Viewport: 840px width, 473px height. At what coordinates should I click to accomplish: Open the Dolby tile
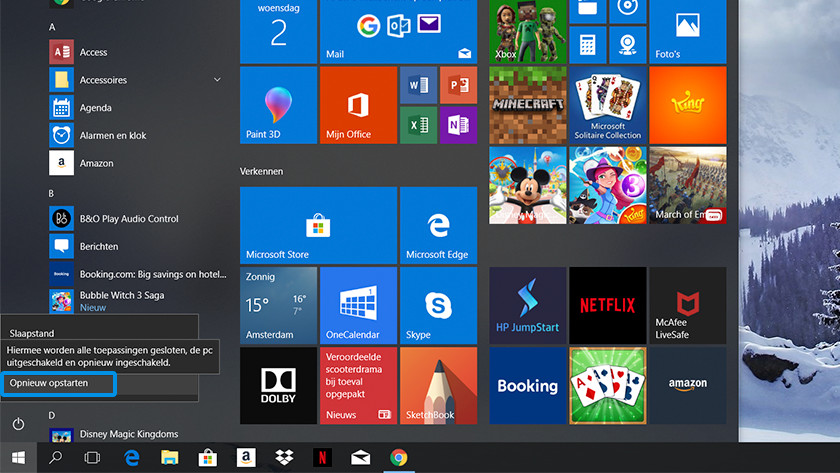[x=279, y=386]
